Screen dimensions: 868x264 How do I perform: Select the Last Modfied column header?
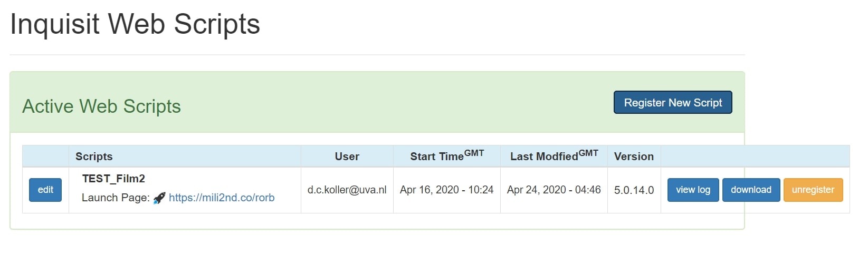point(554,155)
